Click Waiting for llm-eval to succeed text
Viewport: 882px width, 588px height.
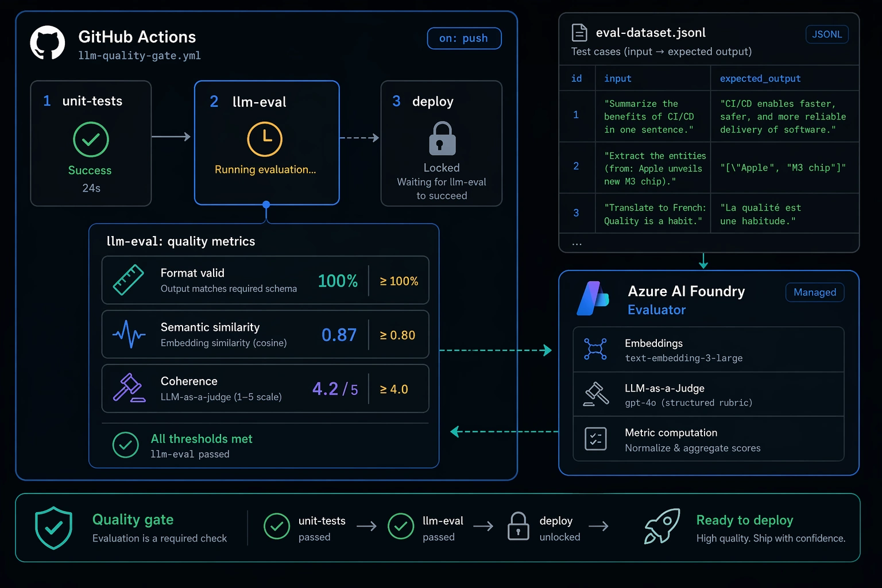pos(442,189)
